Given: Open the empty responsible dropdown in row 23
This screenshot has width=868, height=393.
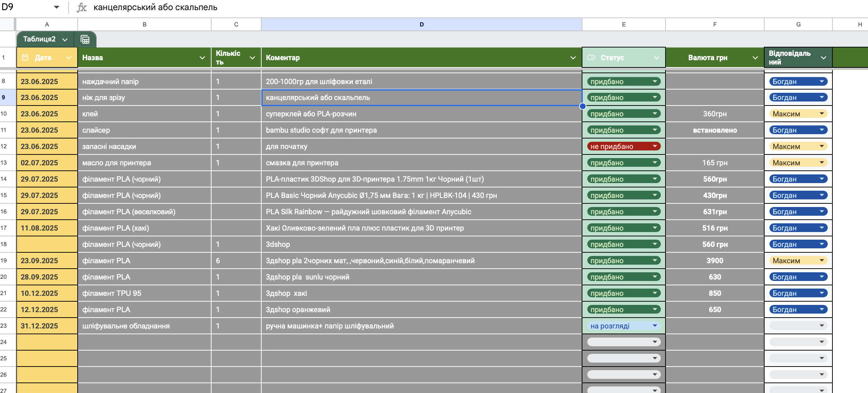Looking at the screenshot, I should (798, 326).
